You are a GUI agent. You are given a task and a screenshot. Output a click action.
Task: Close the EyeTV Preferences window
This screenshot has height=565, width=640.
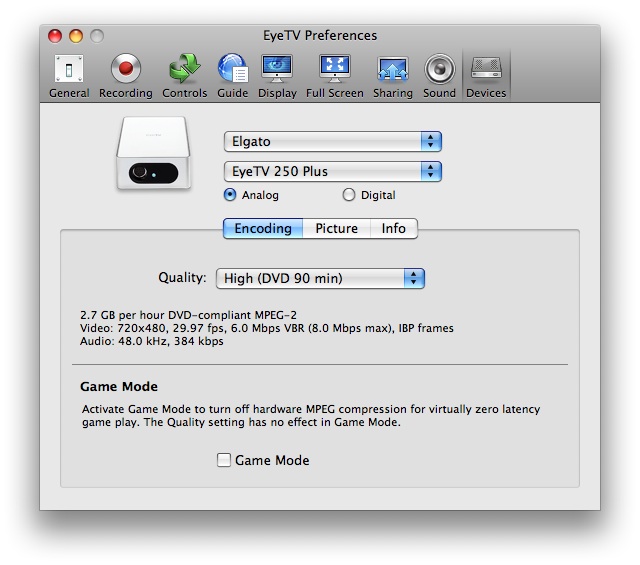pos(55,36)
